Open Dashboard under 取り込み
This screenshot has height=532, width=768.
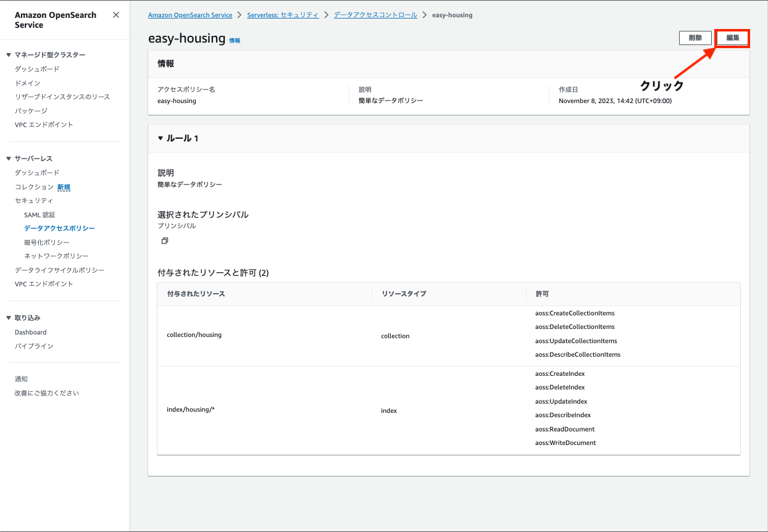(x=31, y=332)
